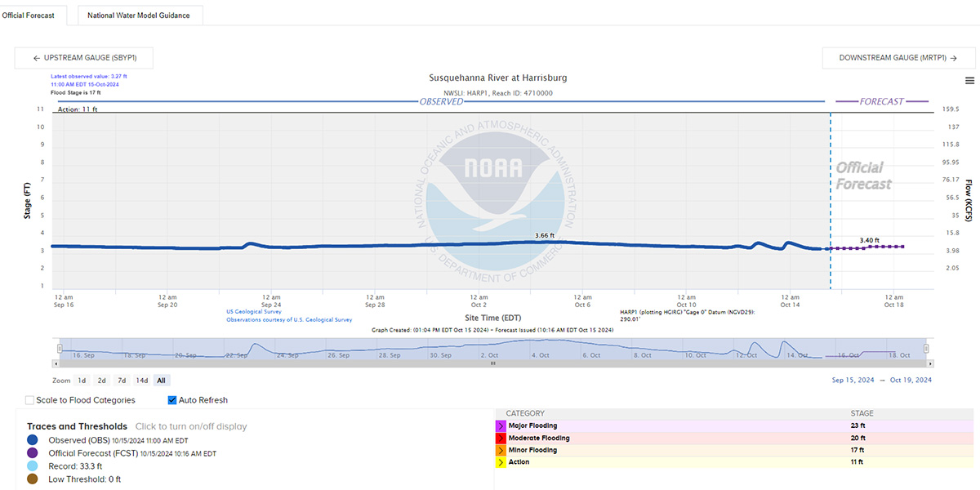Expand the Minor Flooding category arrow
The height and width of the screenshot is (490, 980).
tap(501, 451)
